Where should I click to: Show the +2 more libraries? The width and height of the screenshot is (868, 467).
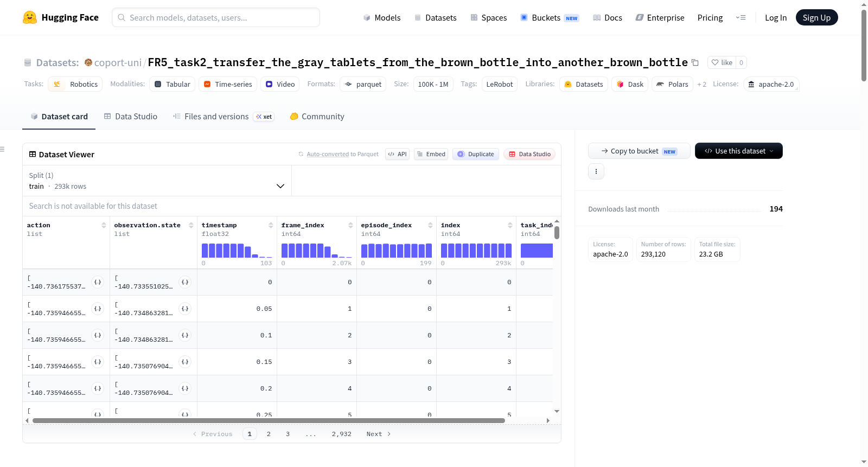[x=702, y=85]
